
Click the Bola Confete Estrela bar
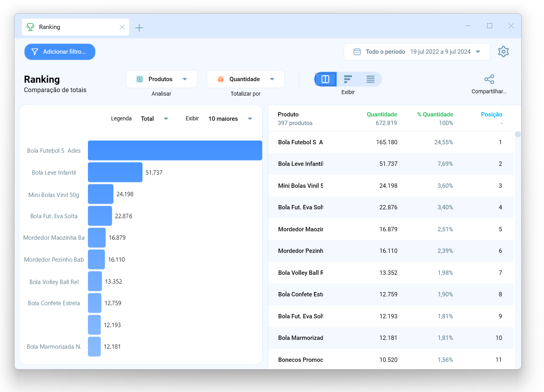[95, 303]
